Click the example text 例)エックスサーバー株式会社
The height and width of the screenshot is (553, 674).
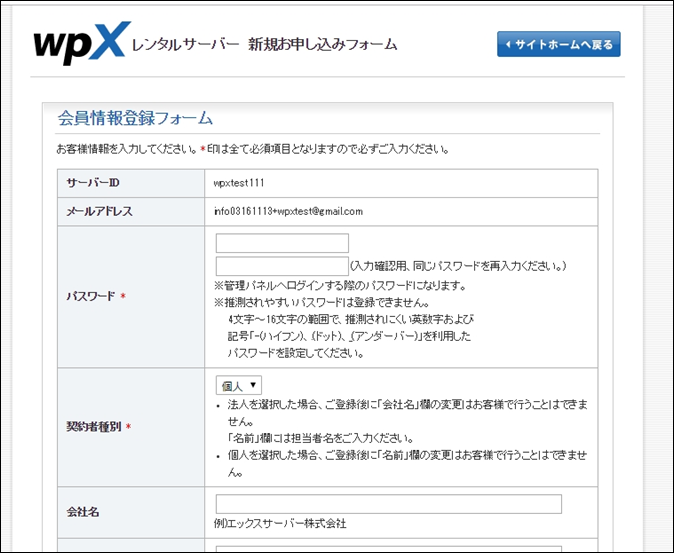click(280, 523)
